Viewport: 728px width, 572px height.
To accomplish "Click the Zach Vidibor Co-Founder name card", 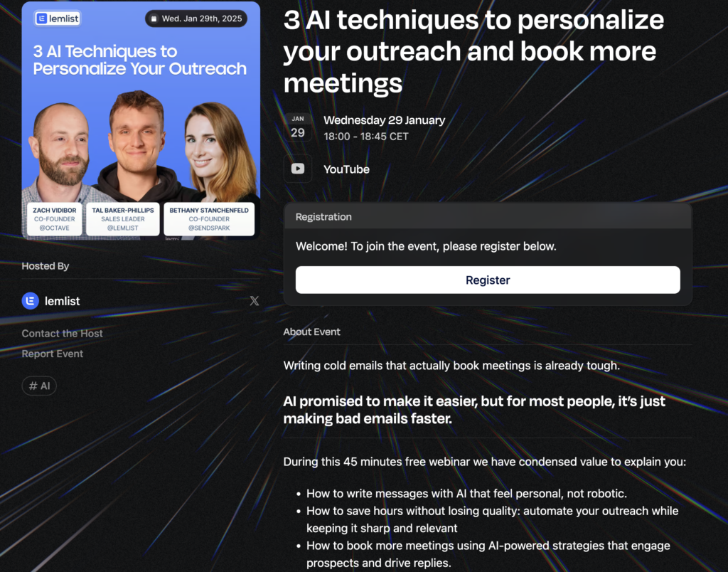I will coord(54,219).
